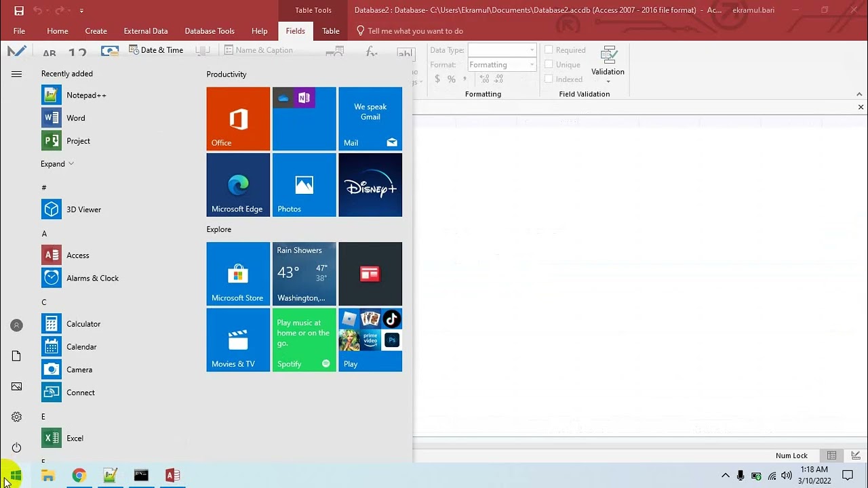Open the Play games folder tile

370,340
